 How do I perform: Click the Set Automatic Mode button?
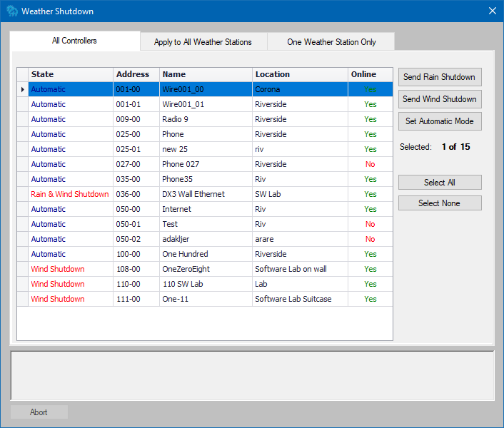pos(440,121)
